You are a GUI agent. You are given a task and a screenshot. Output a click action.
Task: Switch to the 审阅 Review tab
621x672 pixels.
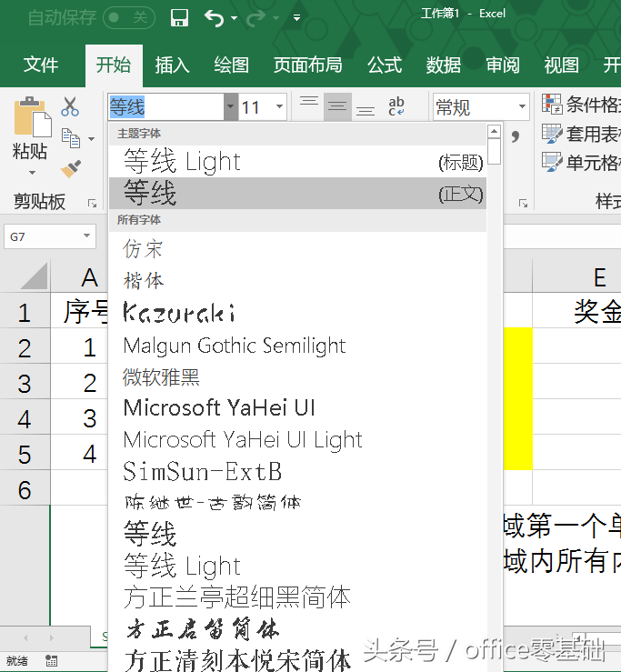(503, 65)
